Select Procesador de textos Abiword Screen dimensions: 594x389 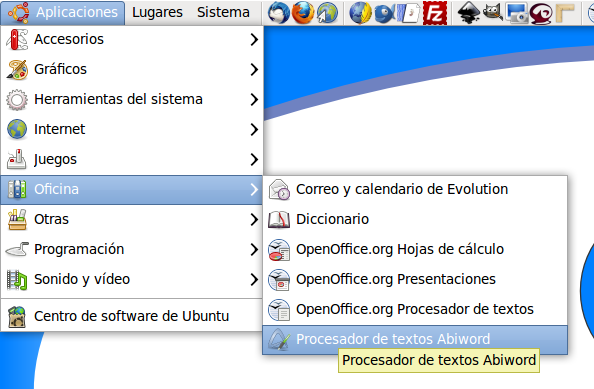coord(415,339)
